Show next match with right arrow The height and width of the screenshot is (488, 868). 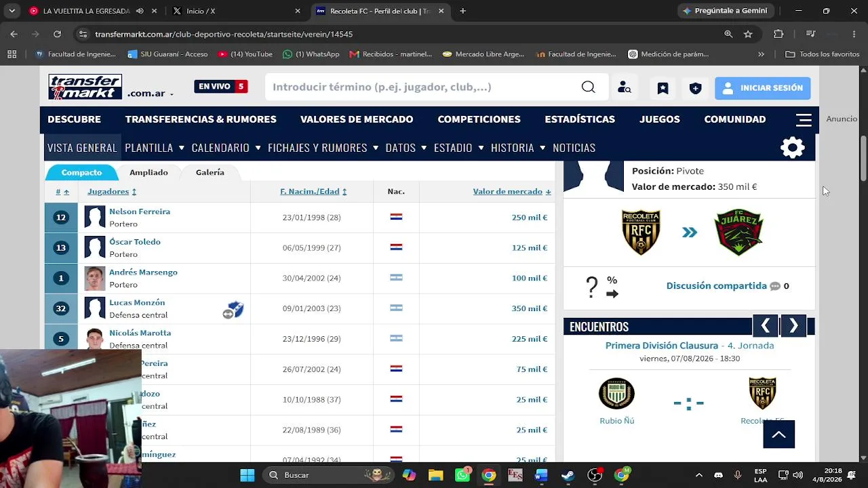point(793,326)
